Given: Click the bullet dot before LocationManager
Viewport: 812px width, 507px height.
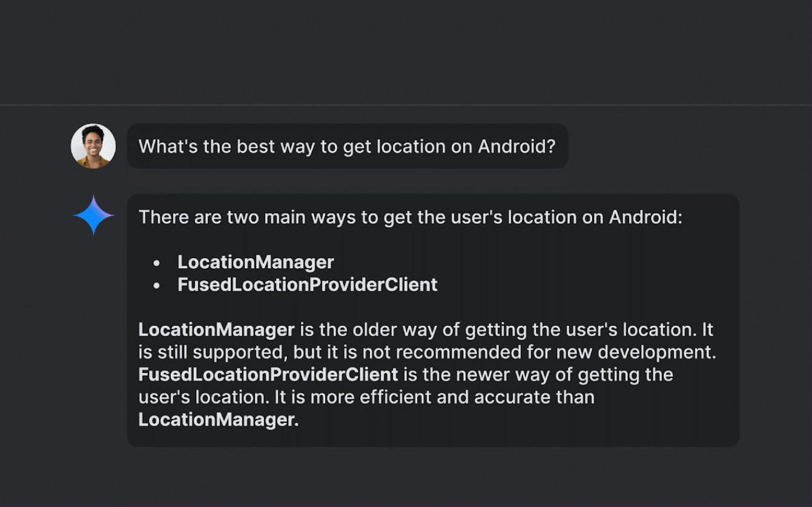Looking at the screenshot, I should coord(157,263).
